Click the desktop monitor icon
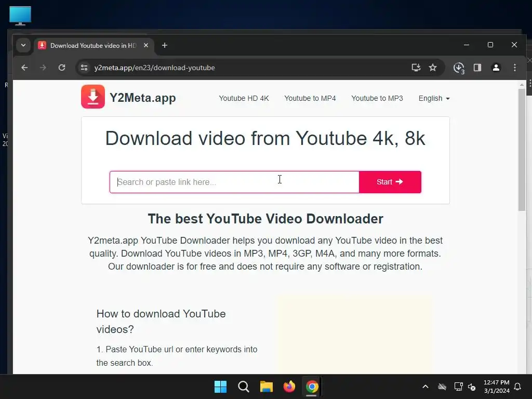Image resolution: width=532 pixels, height=399 pixels. pyautogui.click(x=20, y=16)
